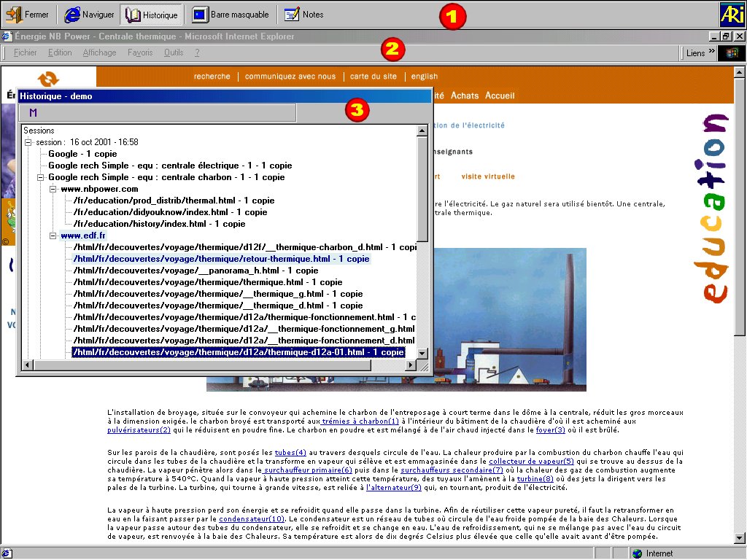This screenshot has width=747, height=560.
Task: Select the thermique-charbon_d.html history entry
Action: (x=244, y=247)
